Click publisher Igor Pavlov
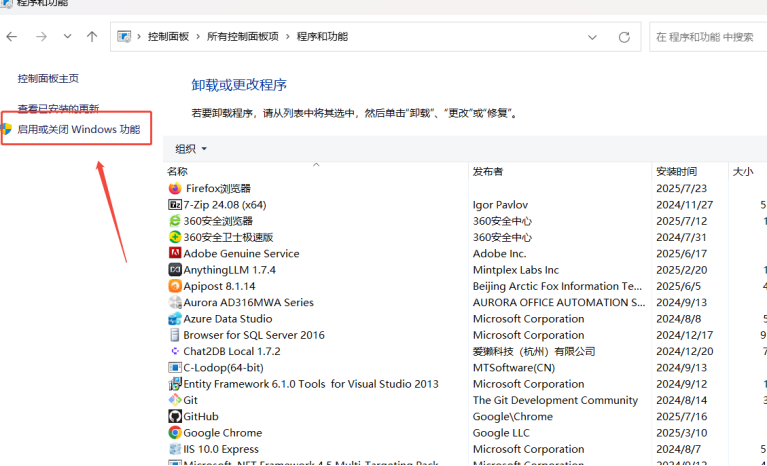 tap(500, 205)
